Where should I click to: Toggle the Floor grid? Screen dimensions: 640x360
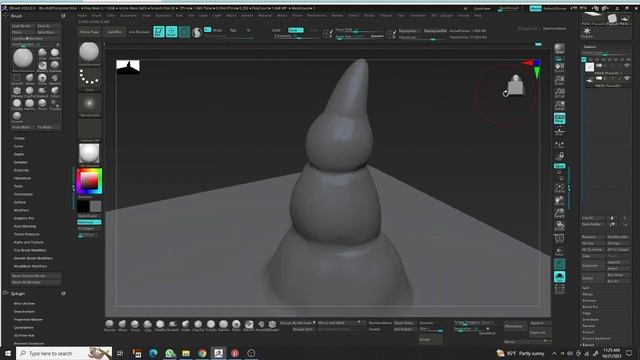pyautogui.click(x=559, y=132)
